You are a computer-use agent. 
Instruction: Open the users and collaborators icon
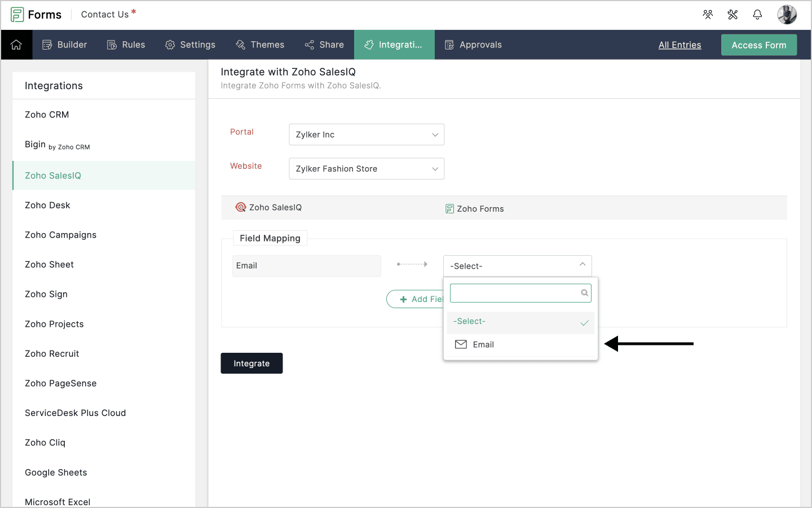pyautogui.click(x=708, y=15)
